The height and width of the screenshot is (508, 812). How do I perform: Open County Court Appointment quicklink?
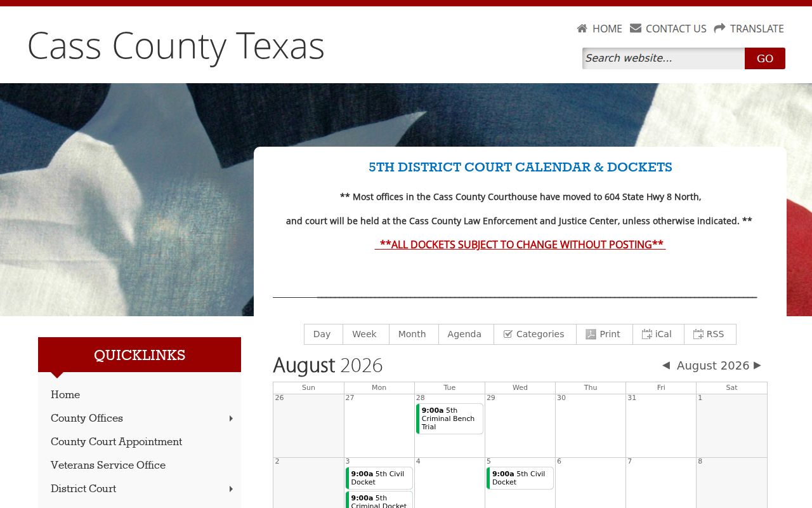click(116, 442)
